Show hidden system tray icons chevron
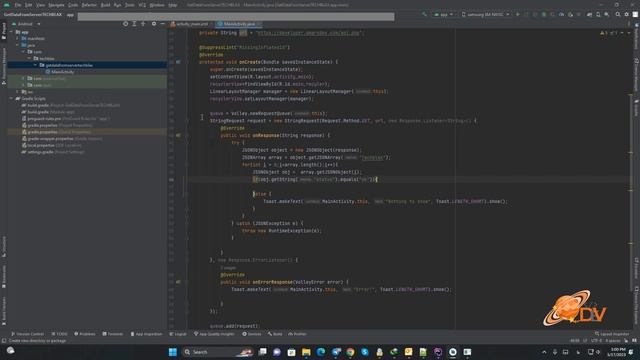 tap(544, 352)
